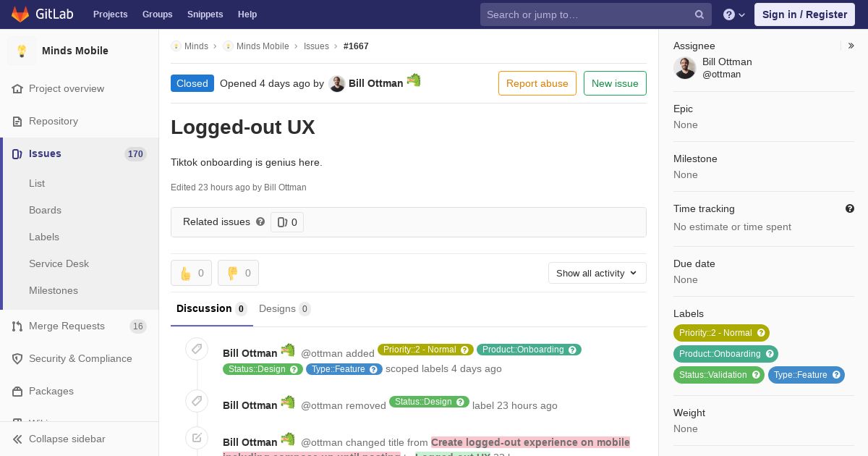Click the Time tracking help icon
This screenshot has width=868, height=456.
[850, 208]
